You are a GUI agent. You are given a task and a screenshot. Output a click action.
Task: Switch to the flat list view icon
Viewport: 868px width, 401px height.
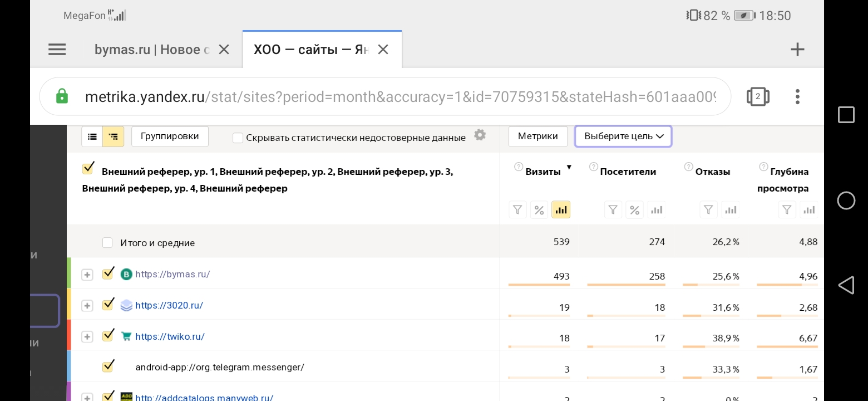click(x=92, y=136)
